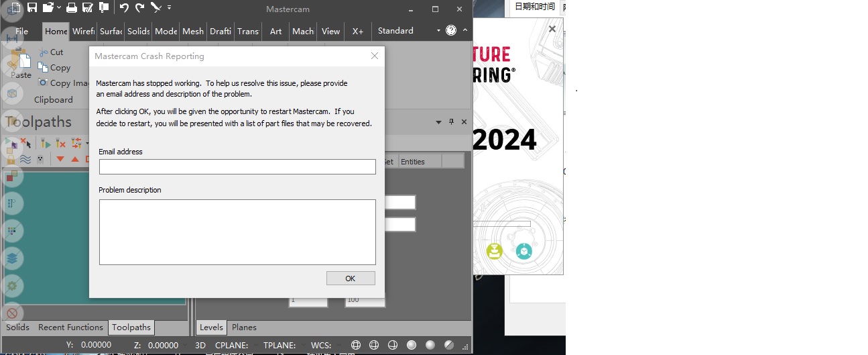Viewport: 868px width, 355px height.
Task: Click the red up-arrow move insert icon
Action: coord(75,159)
